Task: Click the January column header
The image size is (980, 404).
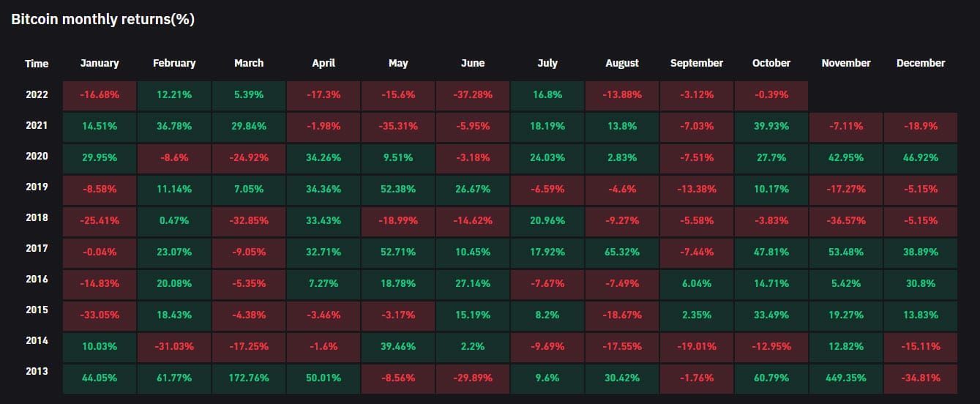Action: [100, 64]
